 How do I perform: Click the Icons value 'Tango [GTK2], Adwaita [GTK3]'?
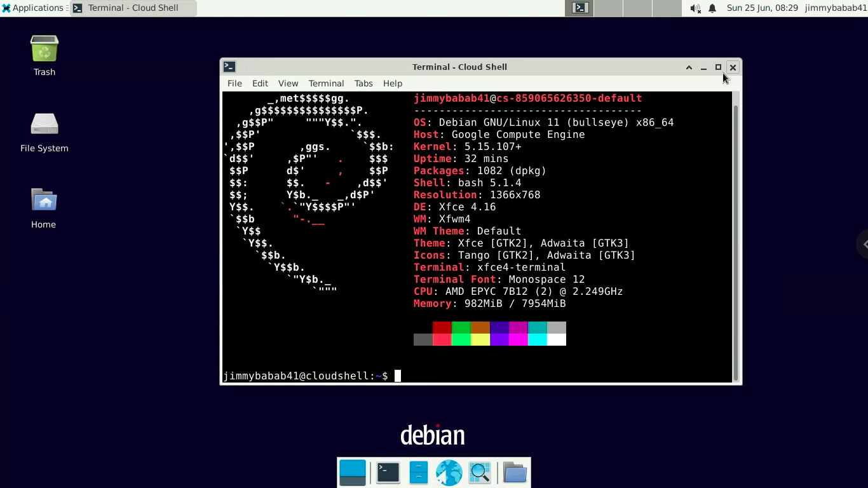click(x=546, y=255)
